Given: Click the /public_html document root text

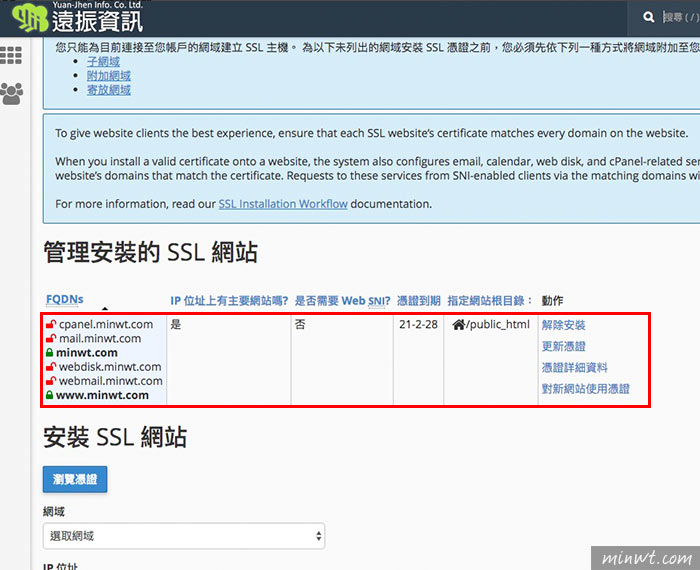Looking at the screenshot, I should tap(498, 325).
